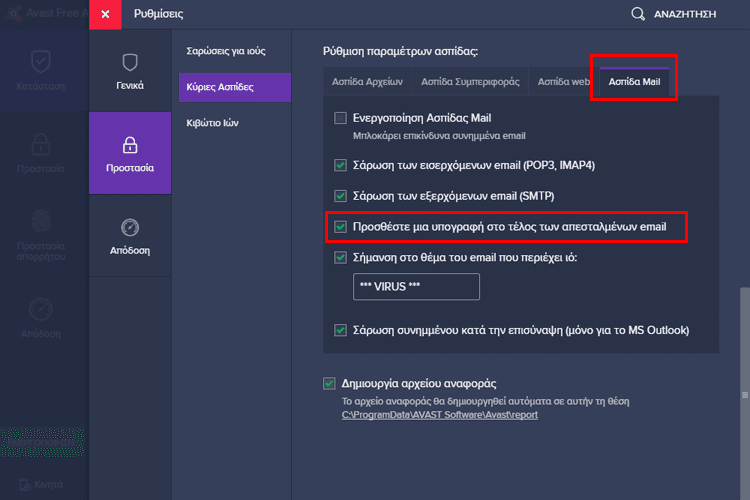Toggle Δημιουργία αρχείου αναφοράς checkbox
Screen dimensions: 750x500
click(329, 383)
